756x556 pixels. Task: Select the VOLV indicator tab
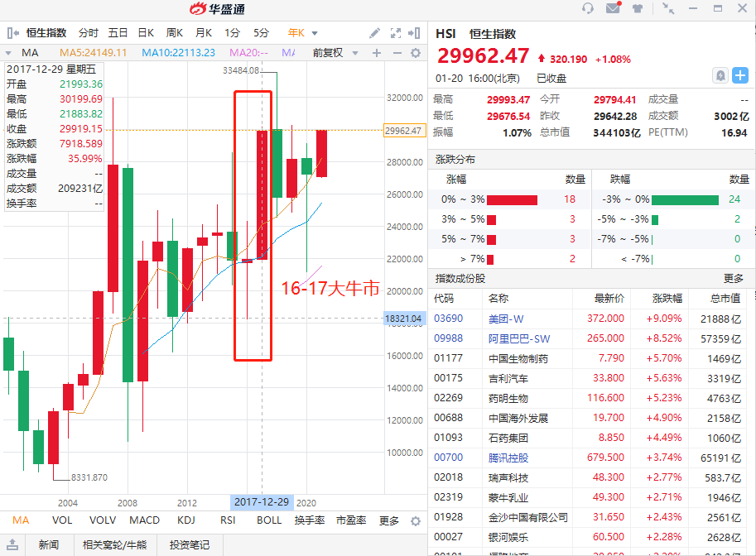tap(103, 520)
